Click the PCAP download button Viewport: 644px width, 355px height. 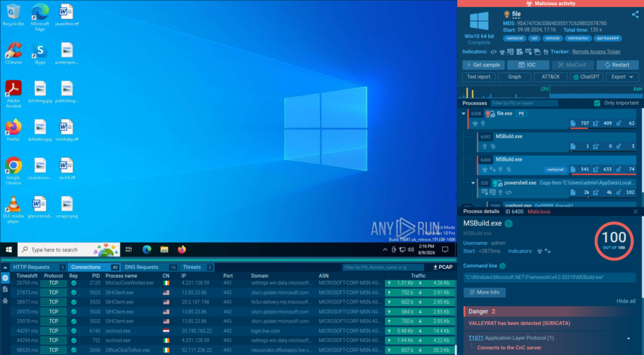443,267
